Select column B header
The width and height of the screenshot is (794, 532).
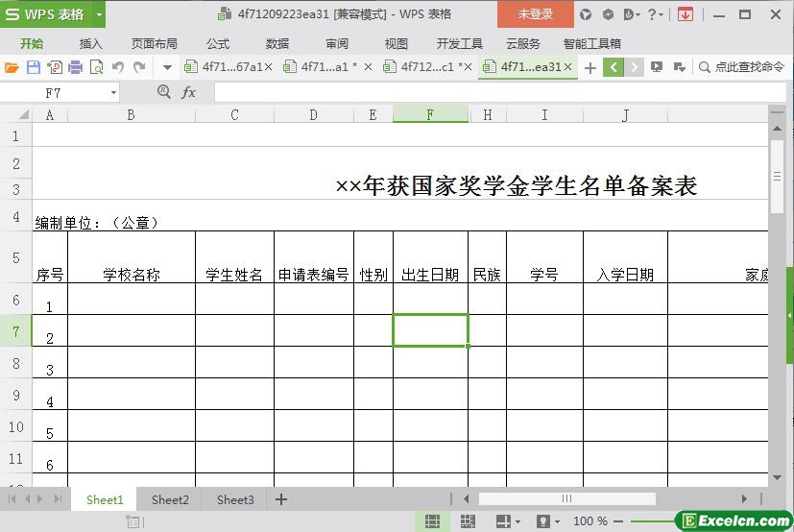(132, 115)
